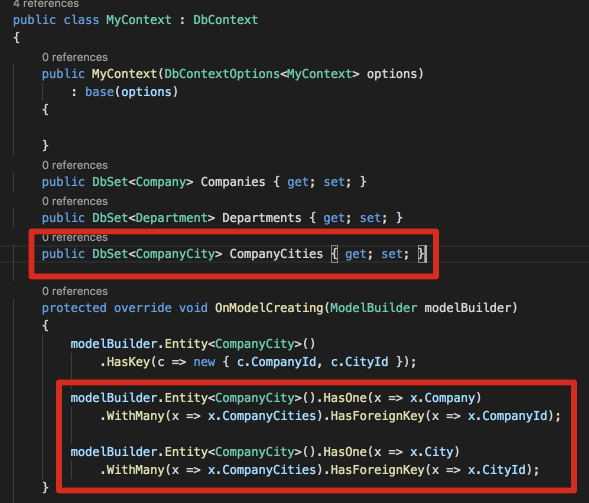The width and height of the screenshot is (589, 503).
Task: Click the 4 references CodeLens above MyContext class
Action: click(x=46, y=4)
